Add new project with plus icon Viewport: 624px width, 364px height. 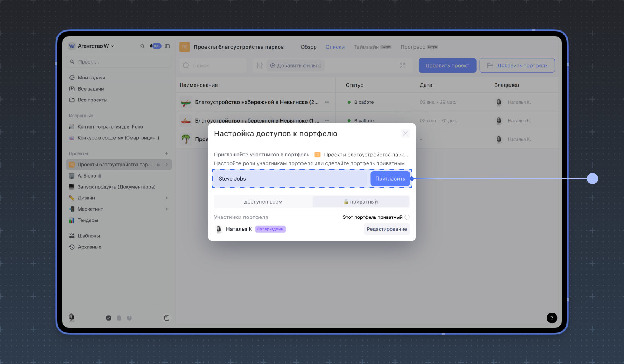[166, 153]
